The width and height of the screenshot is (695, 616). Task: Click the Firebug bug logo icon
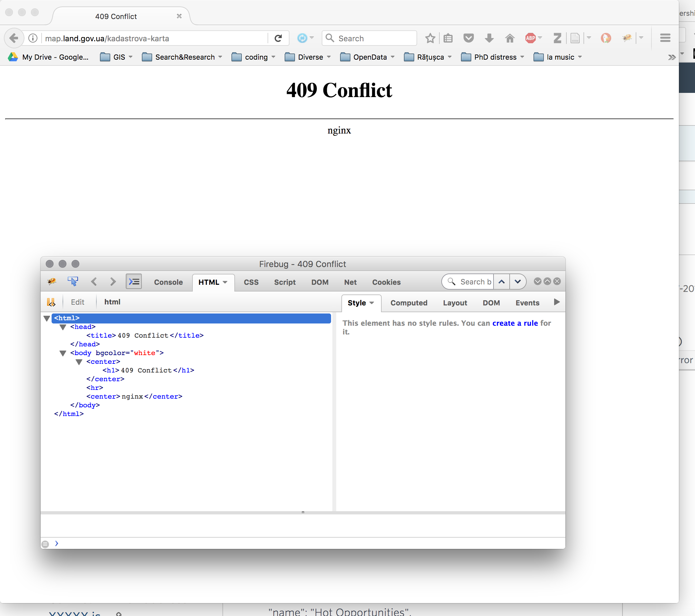point(52,281)
